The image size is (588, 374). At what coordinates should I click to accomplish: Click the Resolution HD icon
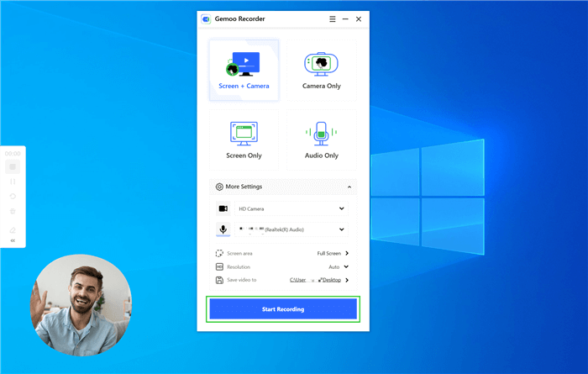219,266
